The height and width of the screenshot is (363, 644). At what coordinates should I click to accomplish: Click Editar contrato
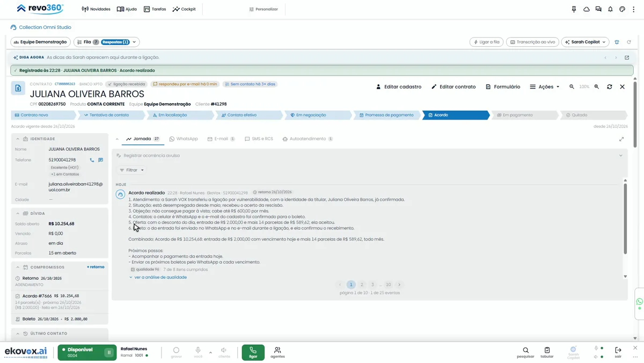(453, 86)
